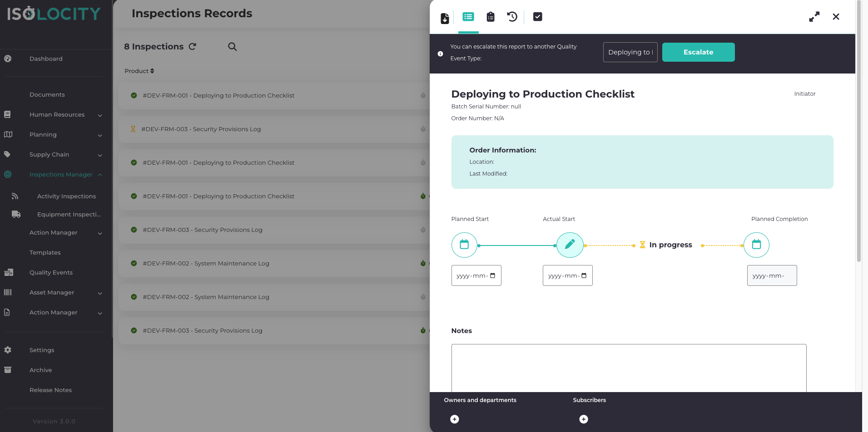
Task: Click the Planned Start calendar icon
Action: 464,245
